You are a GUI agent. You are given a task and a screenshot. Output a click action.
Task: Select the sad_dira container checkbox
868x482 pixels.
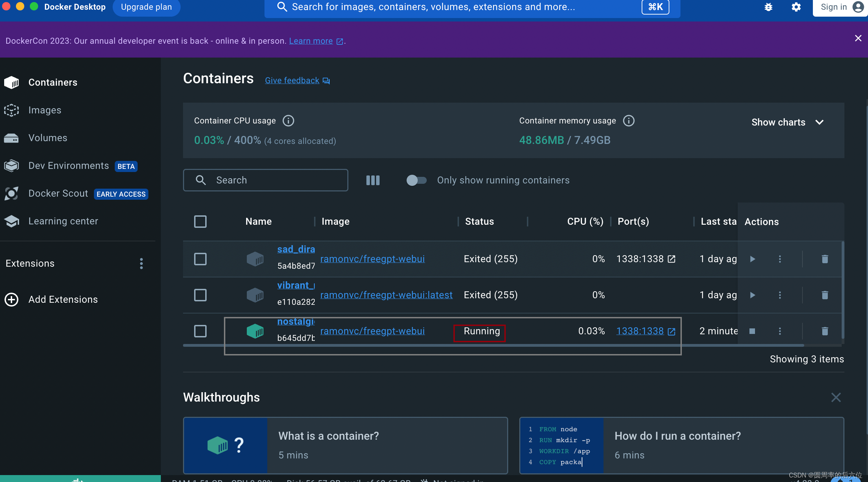[x=200, y=259]
